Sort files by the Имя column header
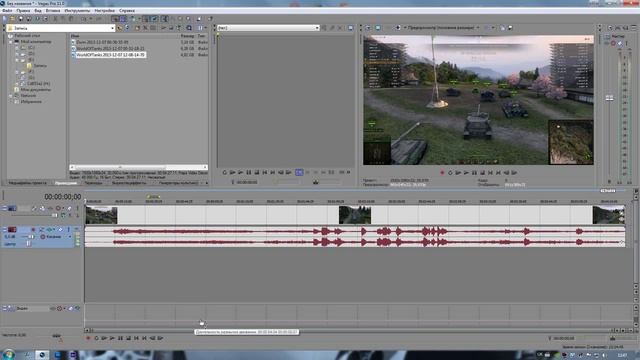Image resolution: width=640 pixels, height=360 pixels. pyautogui.click(x=75, y=36)
